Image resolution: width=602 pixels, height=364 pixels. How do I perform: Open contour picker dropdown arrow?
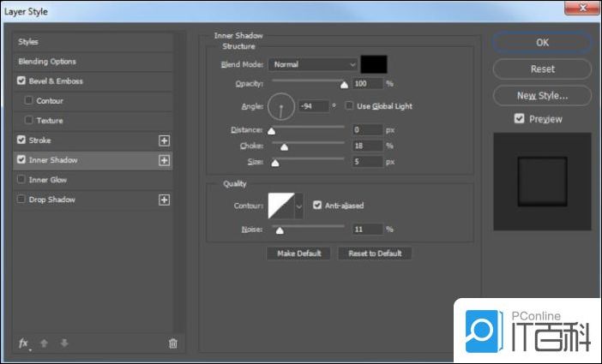coord(299,206)
